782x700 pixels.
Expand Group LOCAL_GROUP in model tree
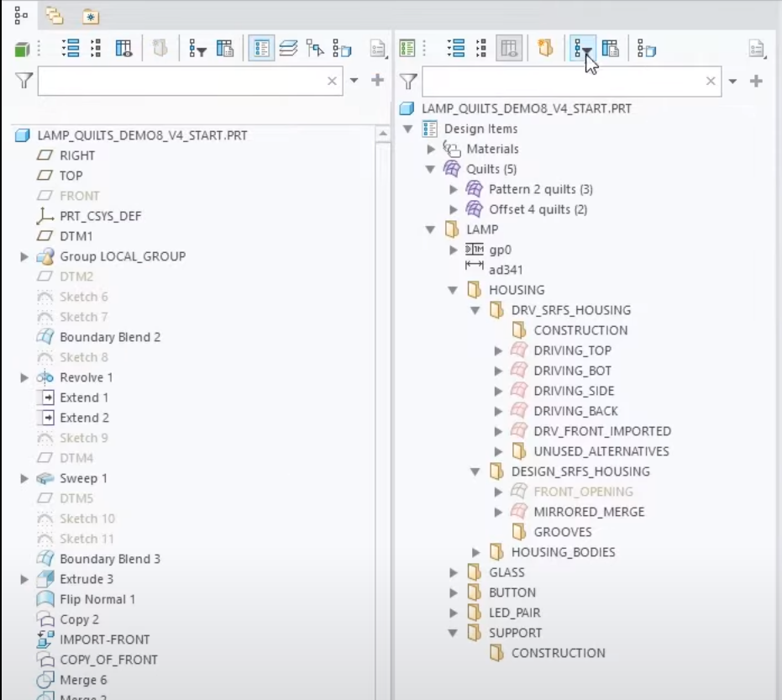coord(24,256)
